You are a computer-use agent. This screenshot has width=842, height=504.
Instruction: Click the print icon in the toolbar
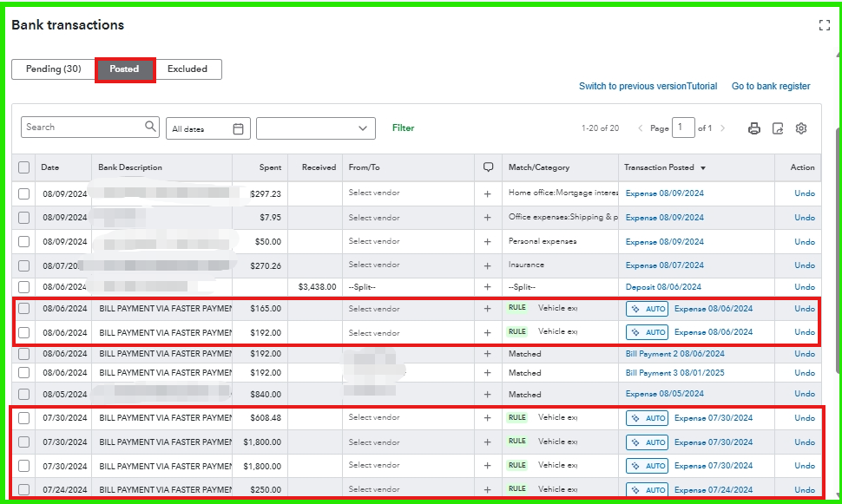(x=754, y=128)
